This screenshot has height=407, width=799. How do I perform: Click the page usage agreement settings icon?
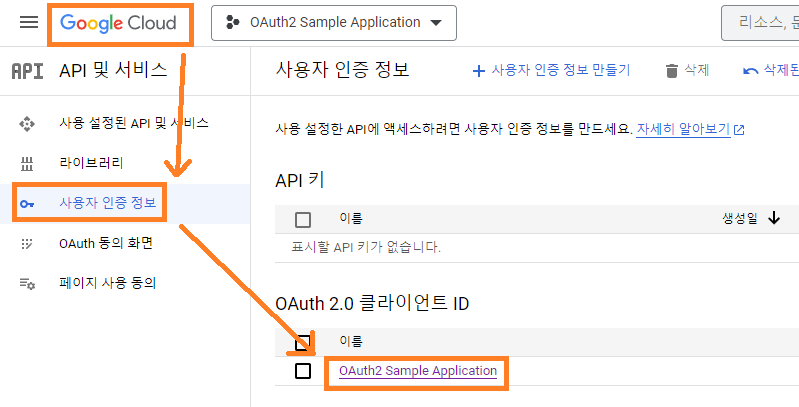27,284
